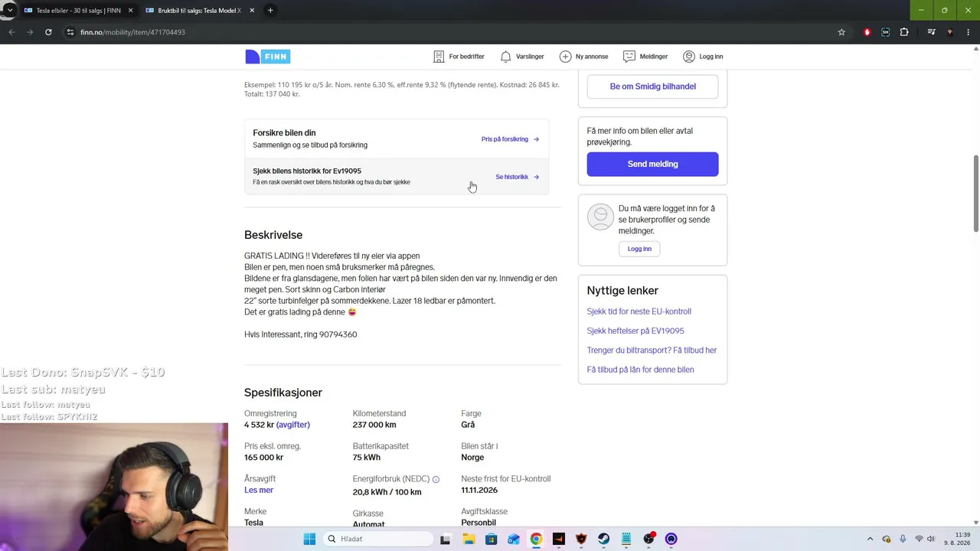The image size is (980, 551).
Task: Click the Chrome taskbar icon
Action: coord(536,539)
